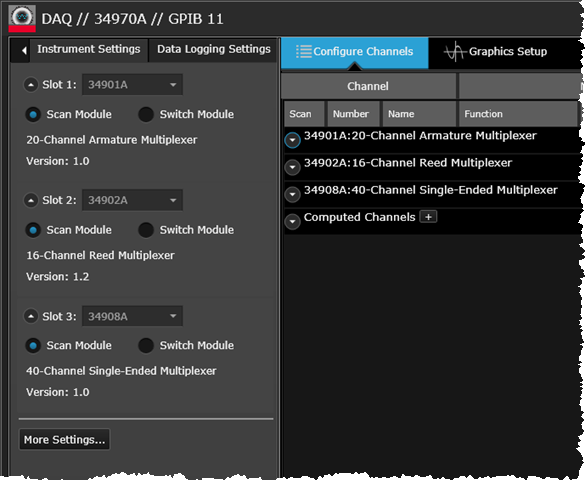Click the list icon on Configure Channels tab
This screenshot has width=585, height=480.
304,51
